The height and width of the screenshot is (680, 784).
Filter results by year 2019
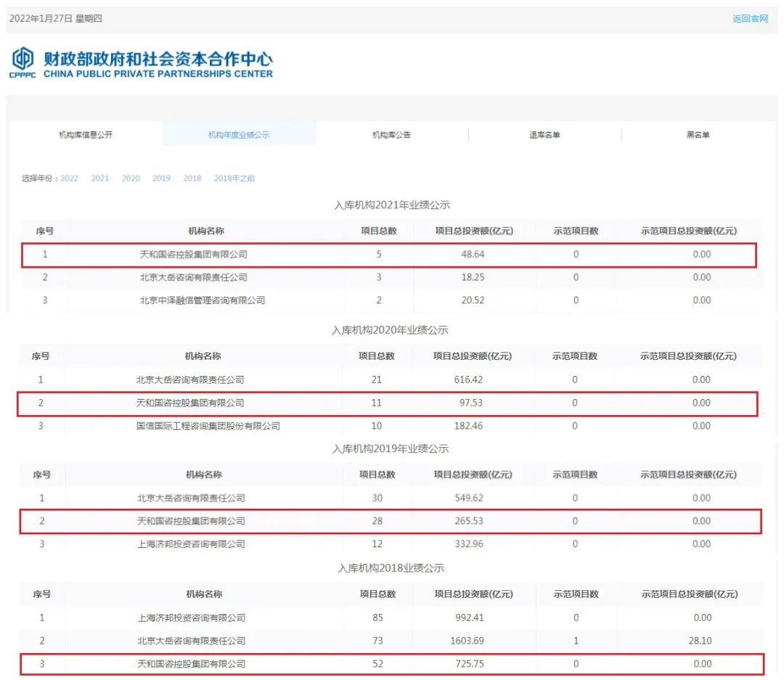[161, 178]
